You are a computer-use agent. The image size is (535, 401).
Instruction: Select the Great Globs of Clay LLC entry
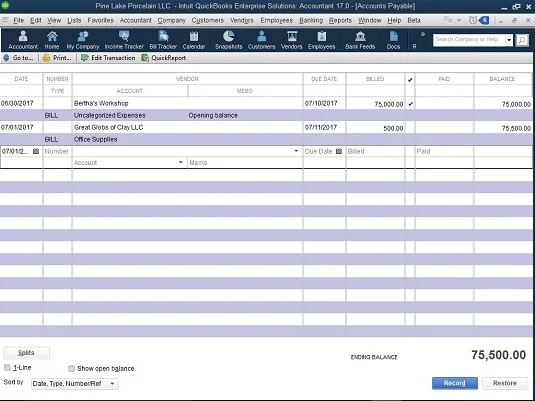[x=109, y=127]
